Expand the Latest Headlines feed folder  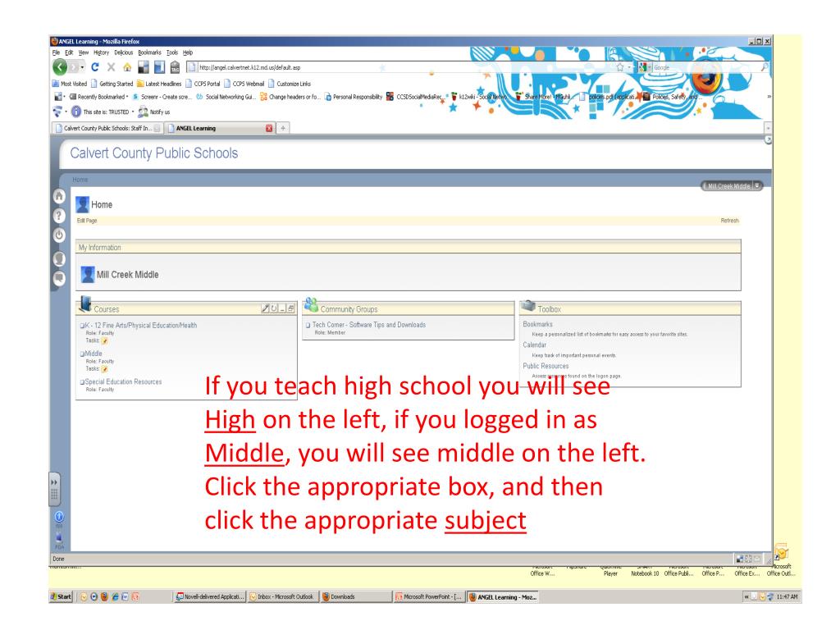(x=159, y=84)
